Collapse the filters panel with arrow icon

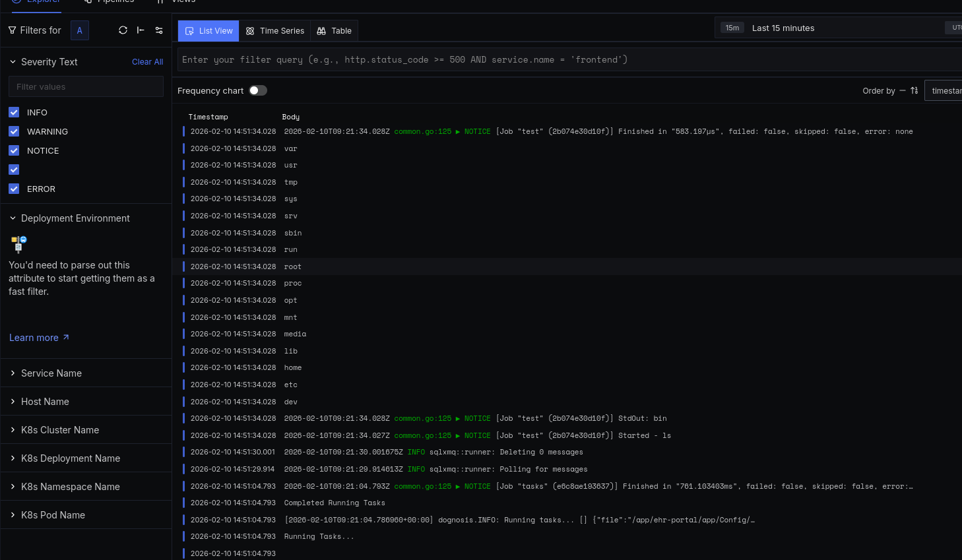[x=141, y=30]
